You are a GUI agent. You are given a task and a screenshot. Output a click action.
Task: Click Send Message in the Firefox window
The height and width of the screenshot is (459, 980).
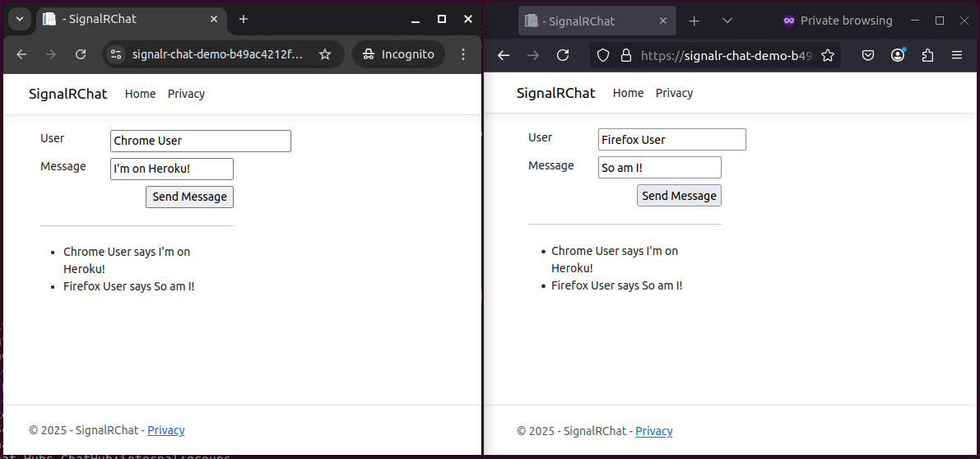679,196
